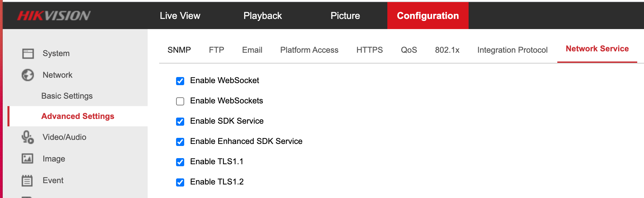Switch to the QoS tab
Image resolution: width=644 pixels, height=198 pixels.
[x=409, y=50]
